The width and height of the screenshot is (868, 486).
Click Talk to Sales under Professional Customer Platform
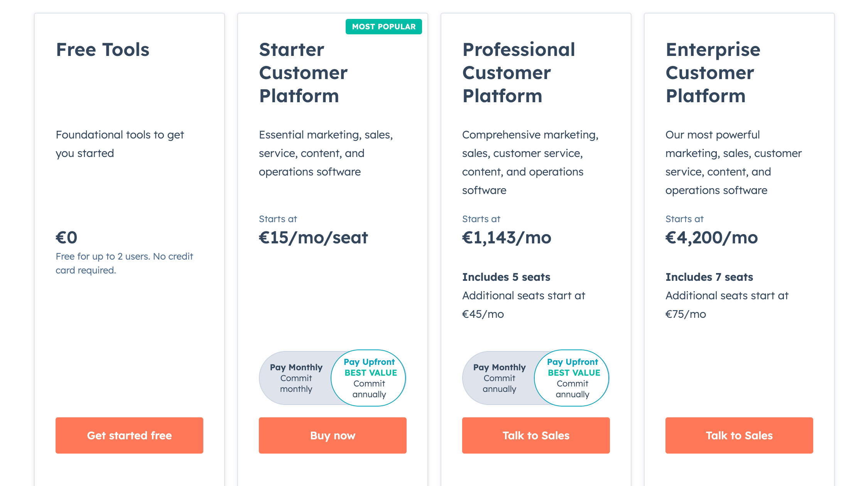pos(535,435)
